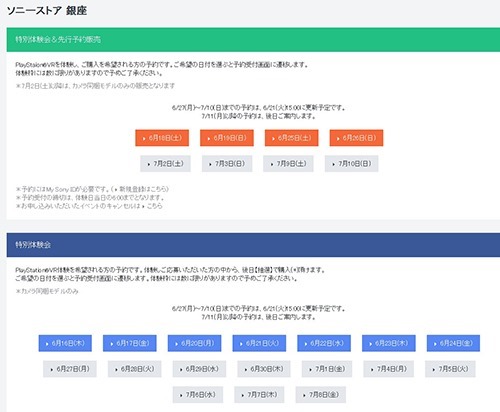Click the green 特別体験会＆先行予約販売 header
This screenshot has width=500, height=412.
coord(253,40)
